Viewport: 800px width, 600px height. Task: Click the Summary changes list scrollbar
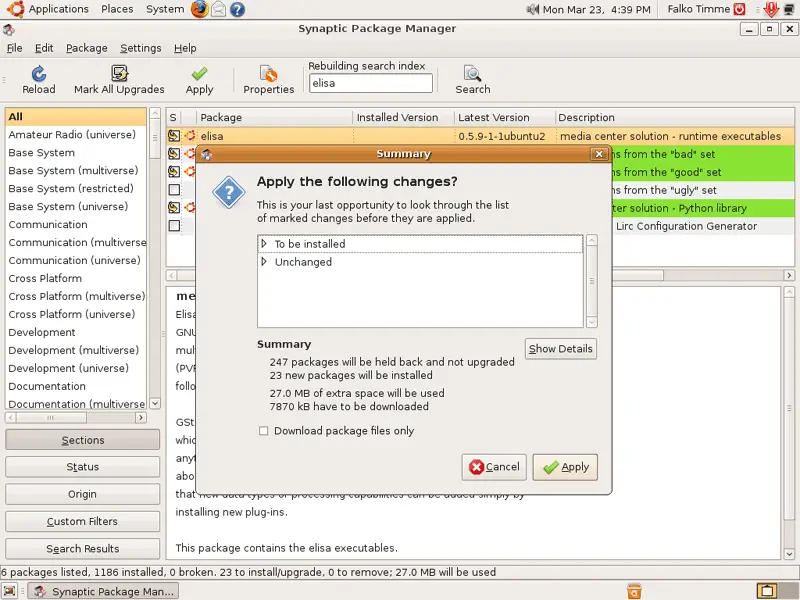592,281
